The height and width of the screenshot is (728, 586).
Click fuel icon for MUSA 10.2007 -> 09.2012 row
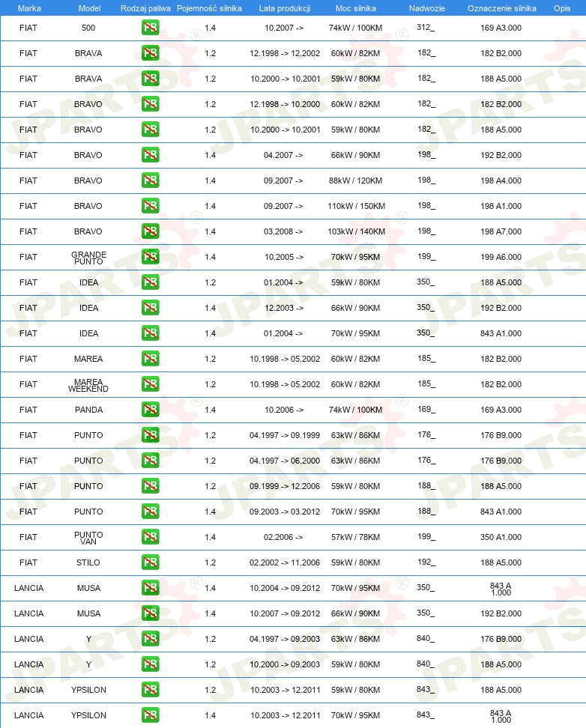150,613
